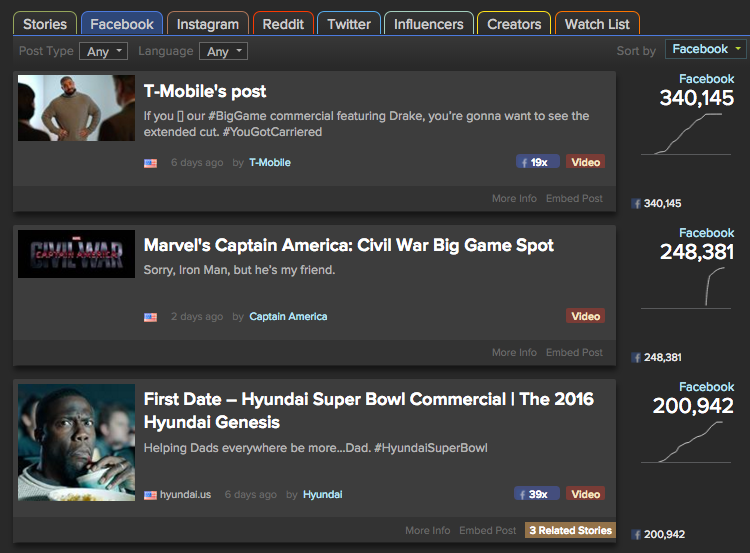Open the Post Type dropdown

(103, 51)
